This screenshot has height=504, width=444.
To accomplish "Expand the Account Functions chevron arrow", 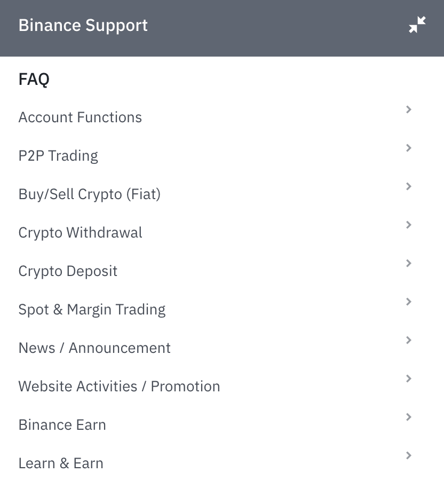I will (409, 110).
